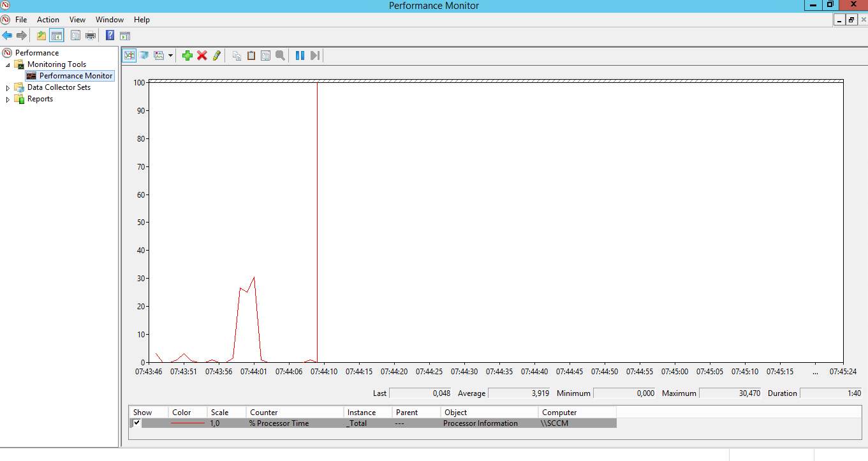The image size is (868, 461).
Task: Click View Current Activity graph icon
Action: click(129, 55)
